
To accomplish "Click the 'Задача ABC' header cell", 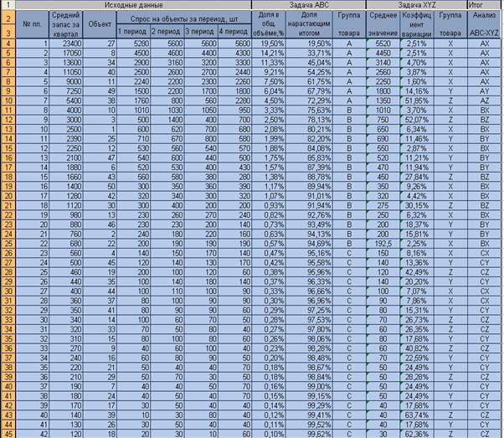I will coord(309,5).
